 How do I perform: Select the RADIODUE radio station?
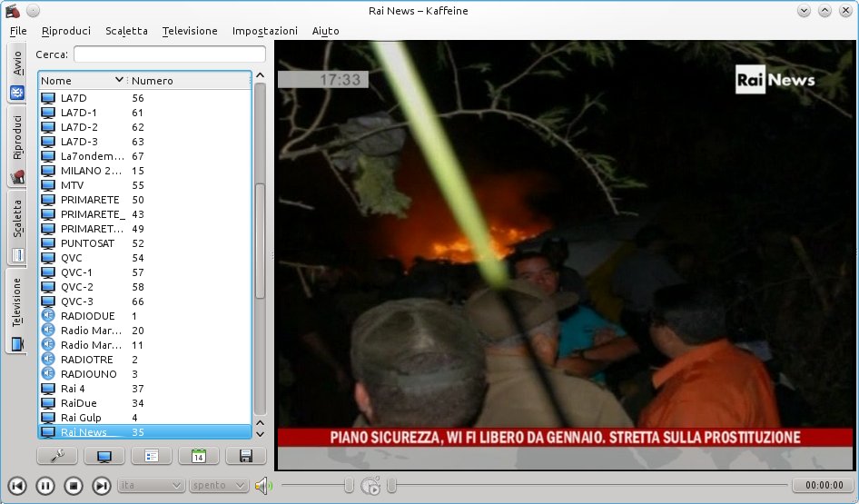point(144,315)
